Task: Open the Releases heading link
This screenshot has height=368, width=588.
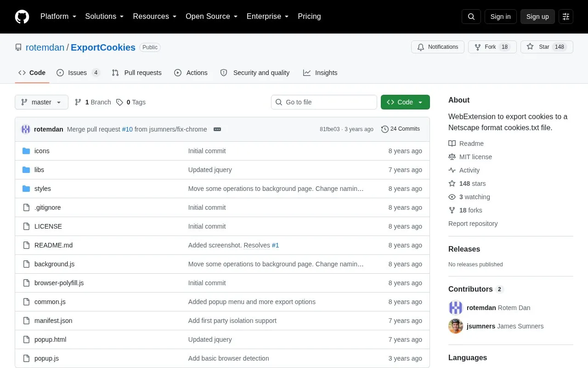Action: point(464,249)
